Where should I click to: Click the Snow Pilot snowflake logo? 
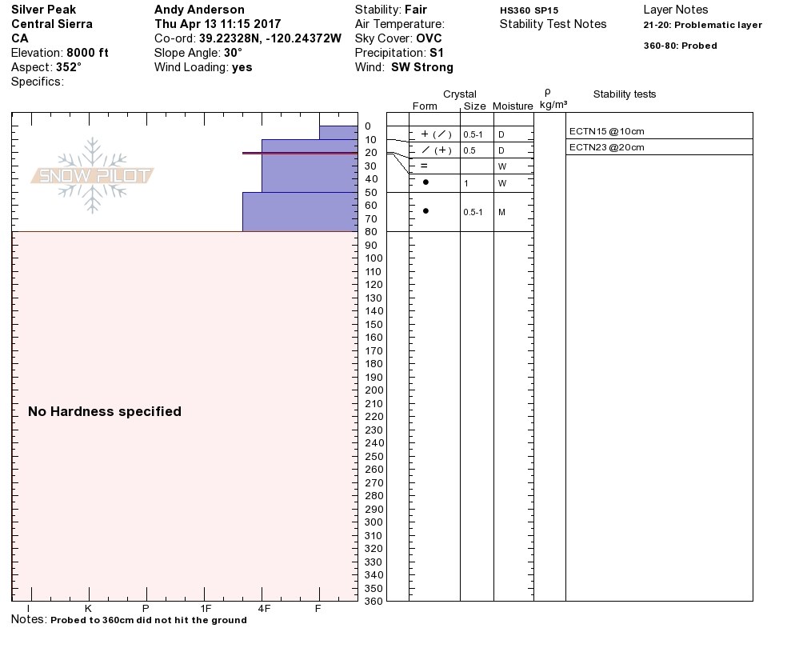pyautogui.click(x=93, y=175)
